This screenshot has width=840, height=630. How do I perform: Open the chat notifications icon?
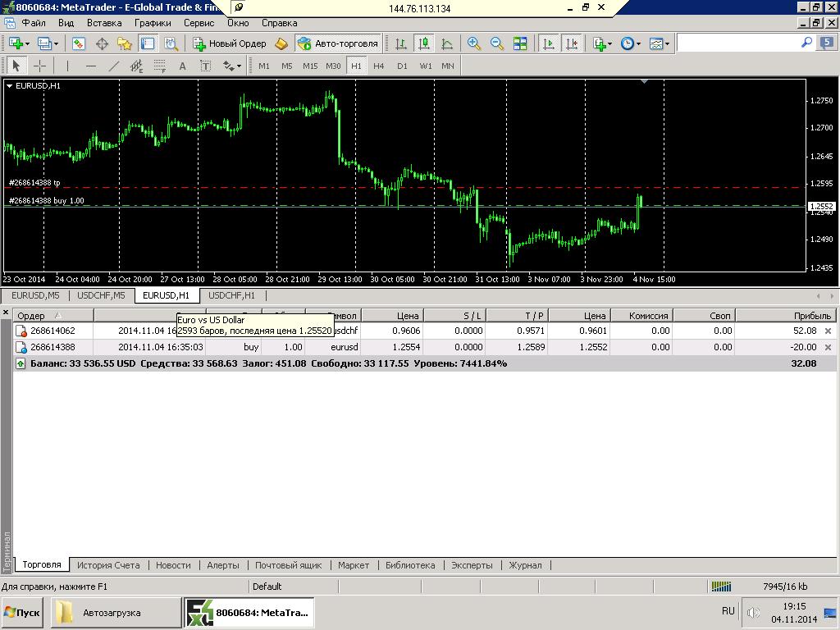point(827,43)
